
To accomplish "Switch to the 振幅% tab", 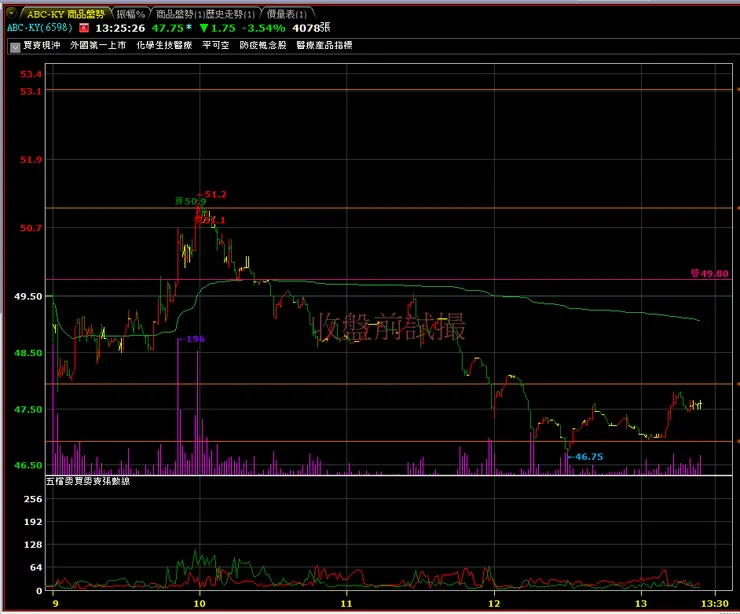I will pos(131,14).
